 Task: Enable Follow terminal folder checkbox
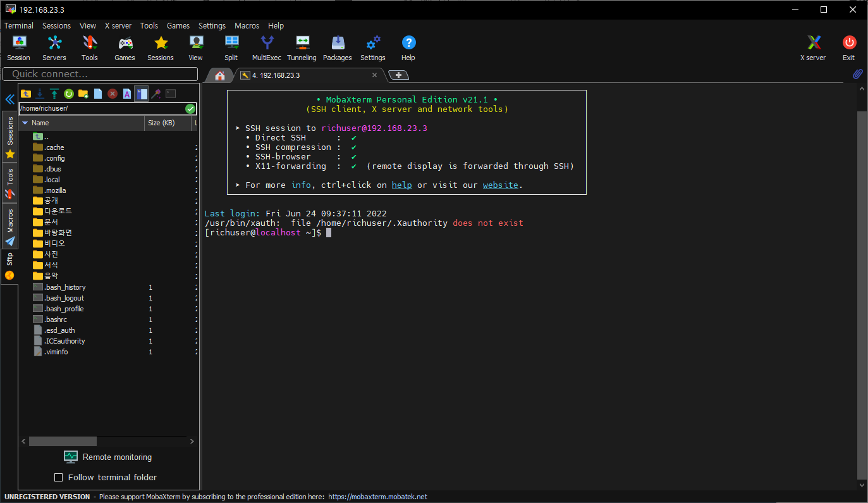point(59,477)
